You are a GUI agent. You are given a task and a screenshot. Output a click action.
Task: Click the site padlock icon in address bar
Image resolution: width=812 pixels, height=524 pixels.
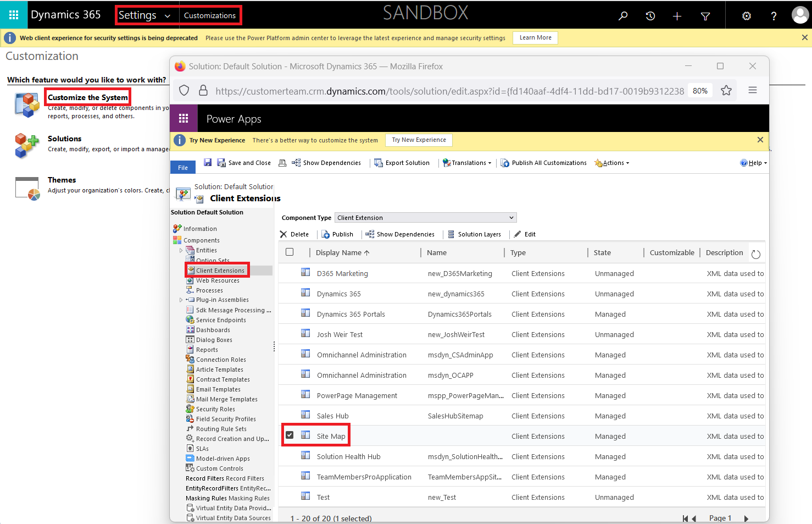click(203, 90)
